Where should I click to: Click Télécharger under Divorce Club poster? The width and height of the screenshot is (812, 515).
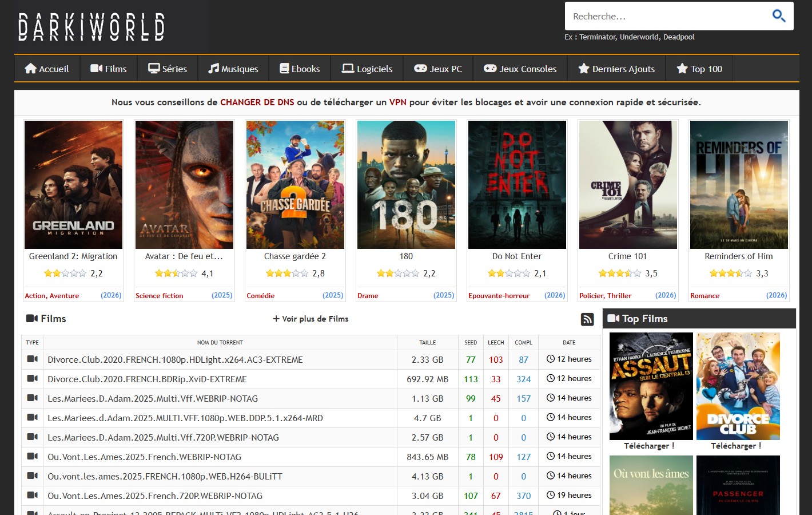[x=736, y=446]
